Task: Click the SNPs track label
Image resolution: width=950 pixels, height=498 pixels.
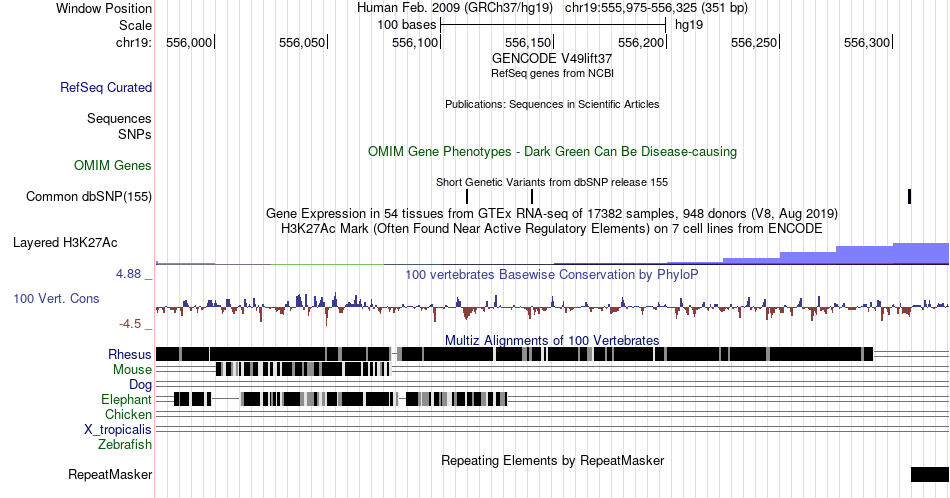Action: point(135,134)
